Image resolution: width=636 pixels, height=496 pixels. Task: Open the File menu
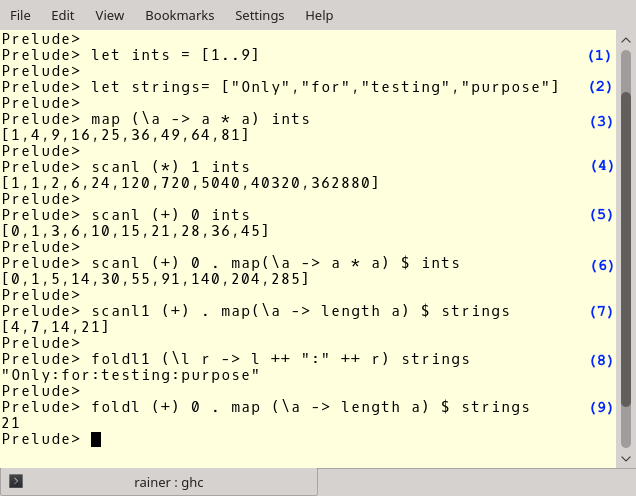20,15
